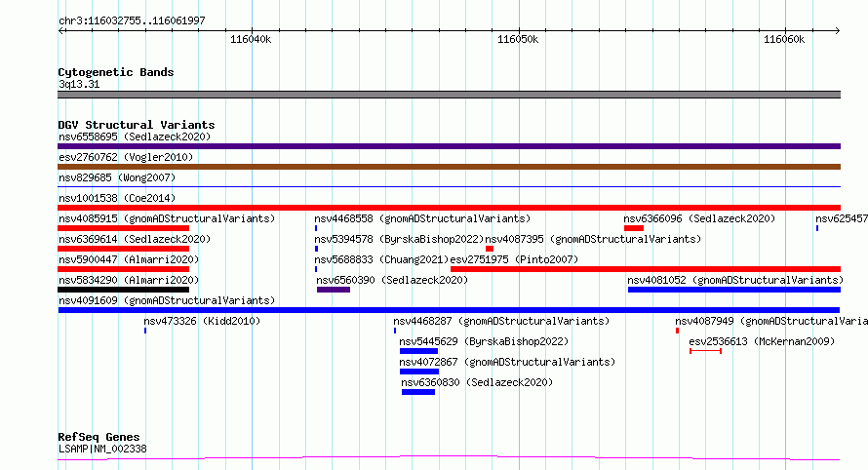Click nsv1001538 (Coe2014) label

(x=117, y=198)
